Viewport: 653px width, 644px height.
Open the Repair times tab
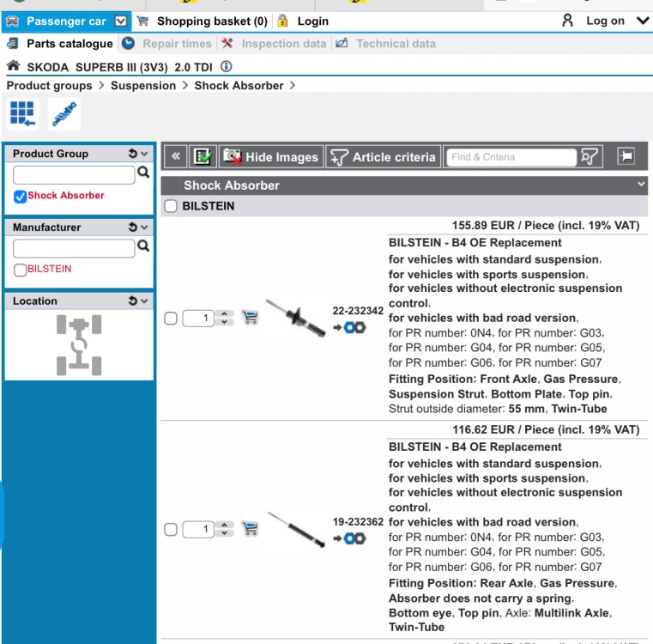tap(177, 43)
